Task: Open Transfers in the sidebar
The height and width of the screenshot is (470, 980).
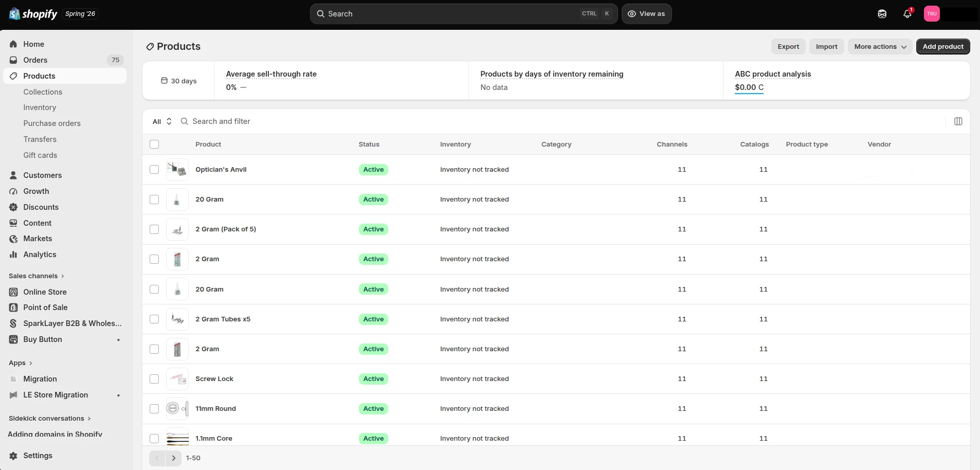Action: coord(40,139)
